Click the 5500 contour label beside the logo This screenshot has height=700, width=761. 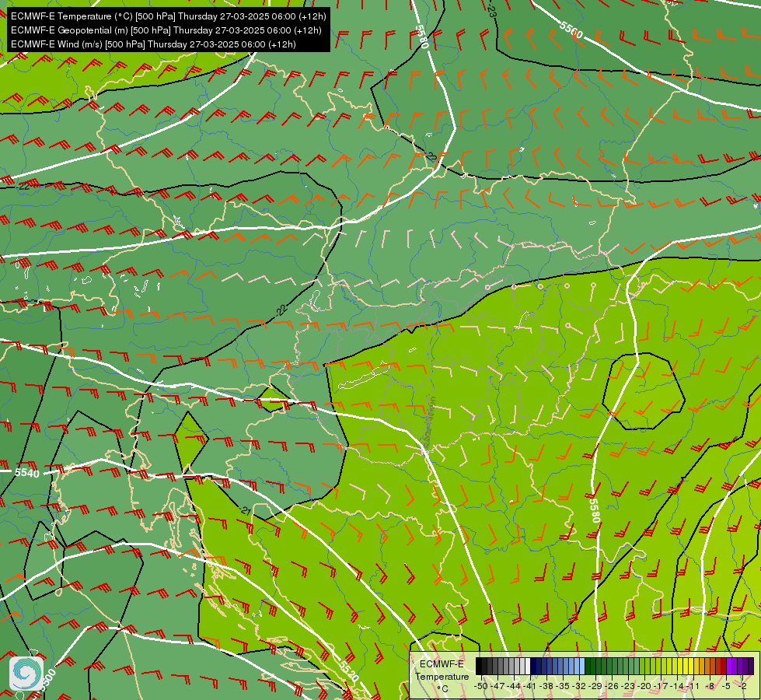[47, 679]
